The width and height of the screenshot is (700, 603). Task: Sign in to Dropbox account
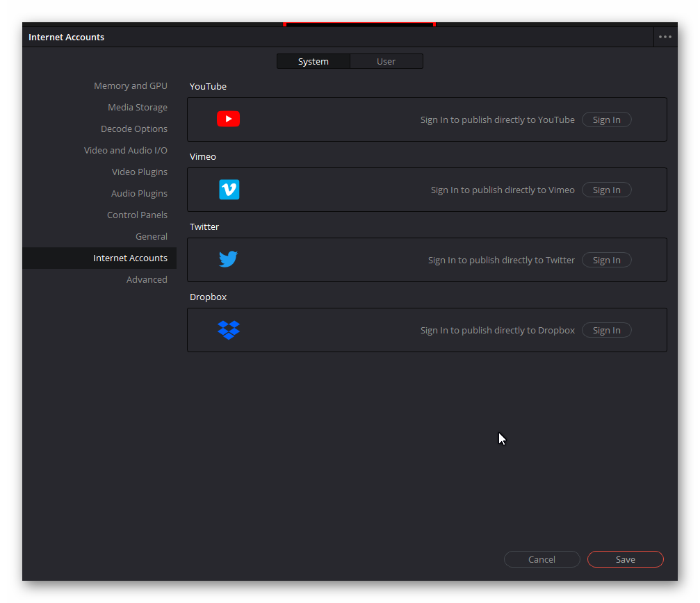coord(606,330)
